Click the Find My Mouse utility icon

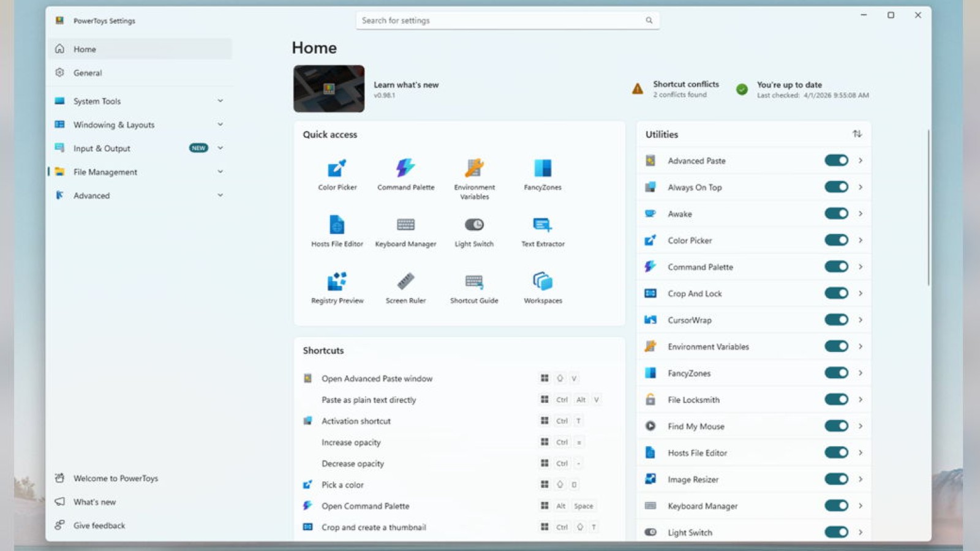click(650, 426)
